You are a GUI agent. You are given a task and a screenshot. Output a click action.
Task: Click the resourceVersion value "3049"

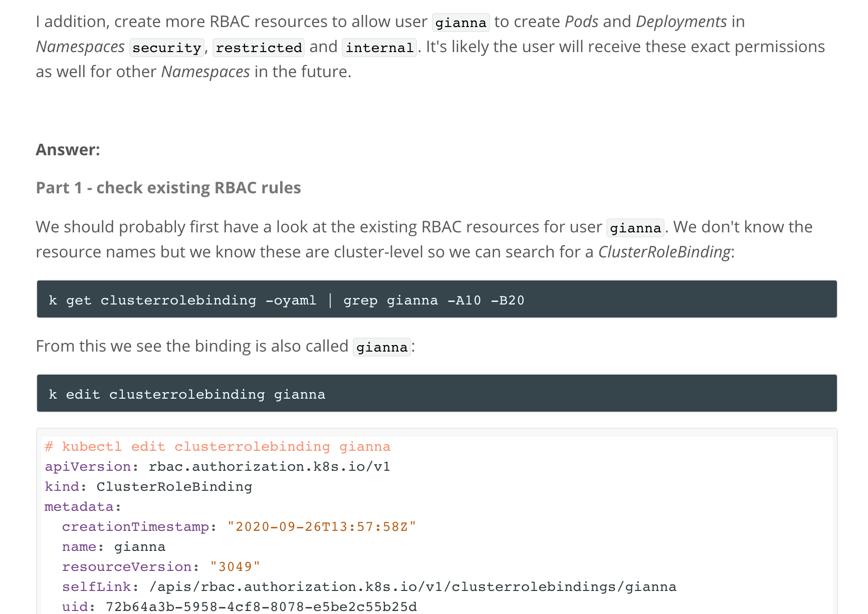pyautogui.click(x=235, y=566)
